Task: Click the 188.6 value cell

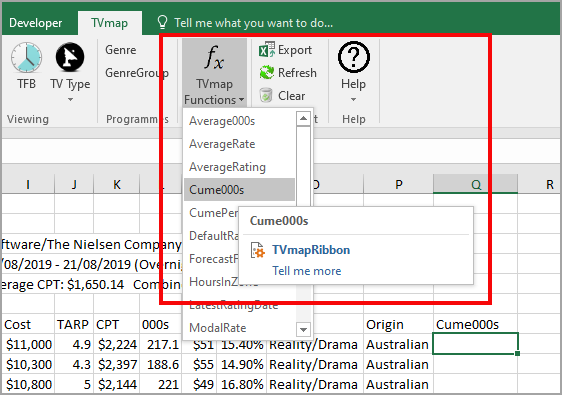Action: pyautogui.click(x=161, y=364)
